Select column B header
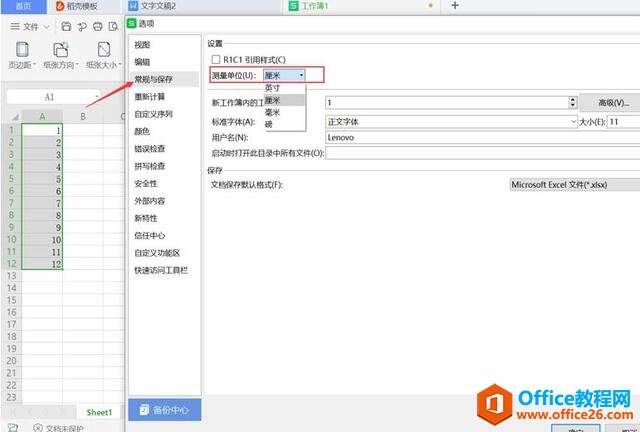The width and height of the screenshot is (640, 432). 83,117
